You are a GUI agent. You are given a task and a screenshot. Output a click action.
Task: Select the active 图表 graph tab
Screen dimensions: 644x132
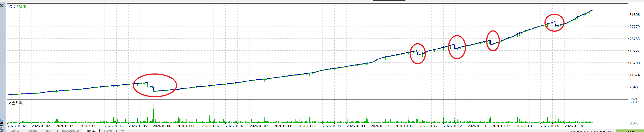tap(91, 131)
